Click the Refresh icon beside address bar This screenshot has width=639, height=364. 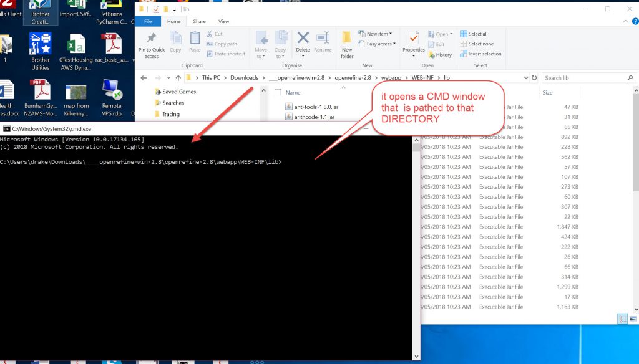point(534,78)
